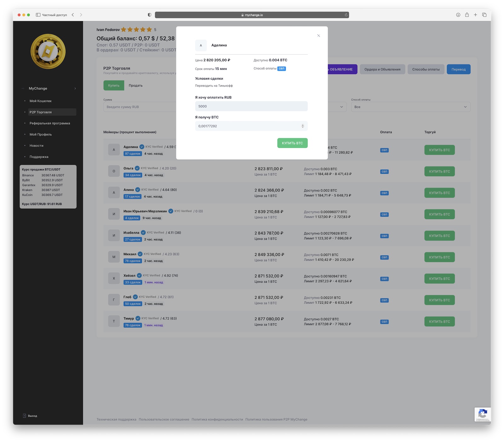Image resolution: width=504 pixels, height=442 pixels.
Task: Click the СБП payment badge in Ольга row
Action: tap(384, 172)
